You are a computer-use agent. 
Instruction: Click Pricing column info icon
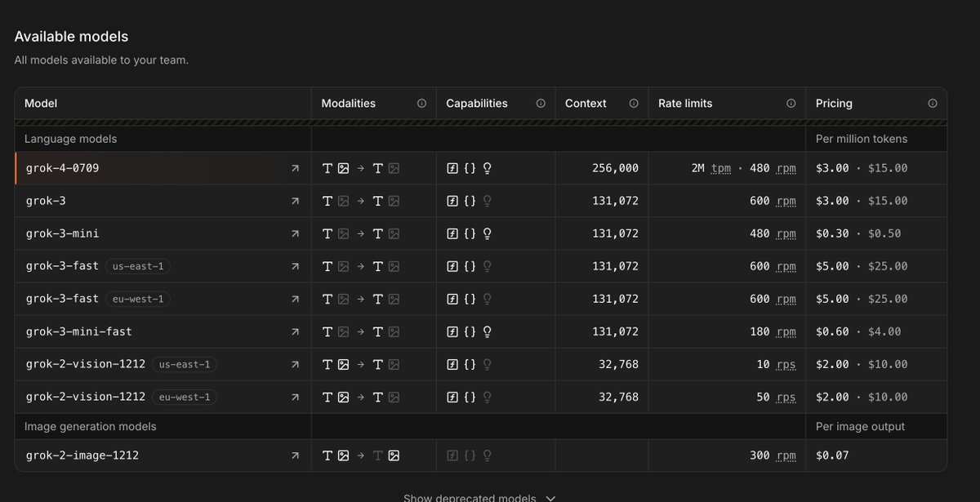tap(933, 104)
